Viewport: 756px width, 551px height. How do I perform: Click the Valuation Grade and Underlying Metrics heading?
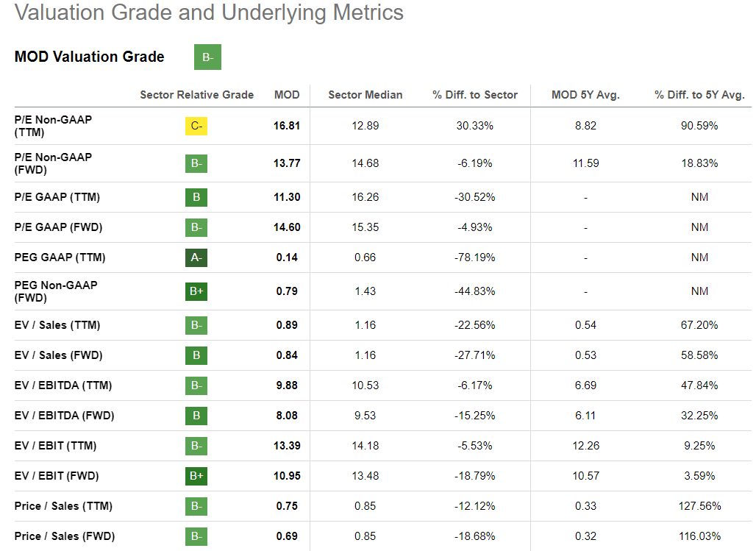(209, 13)
